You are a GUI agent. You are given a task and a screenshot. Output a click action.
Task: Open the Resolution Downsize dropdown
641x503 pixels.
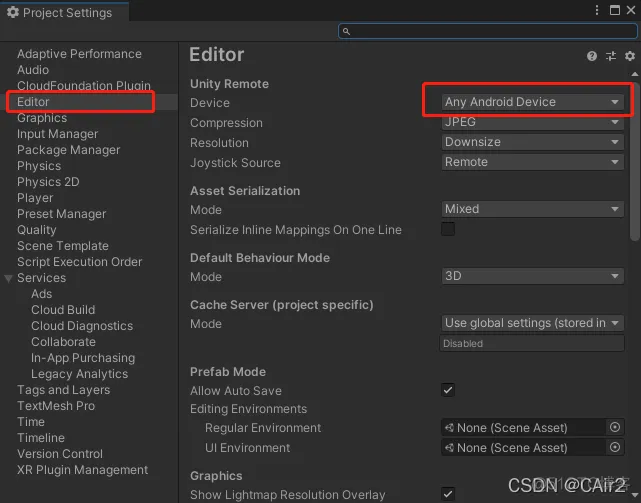(532, 142)
